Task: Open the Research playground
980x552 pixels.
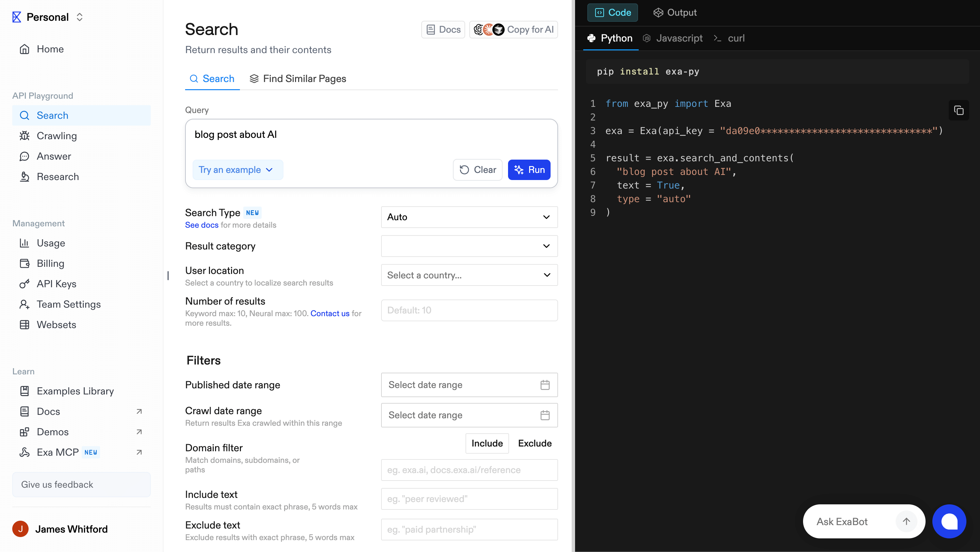Action: (58, 177)
